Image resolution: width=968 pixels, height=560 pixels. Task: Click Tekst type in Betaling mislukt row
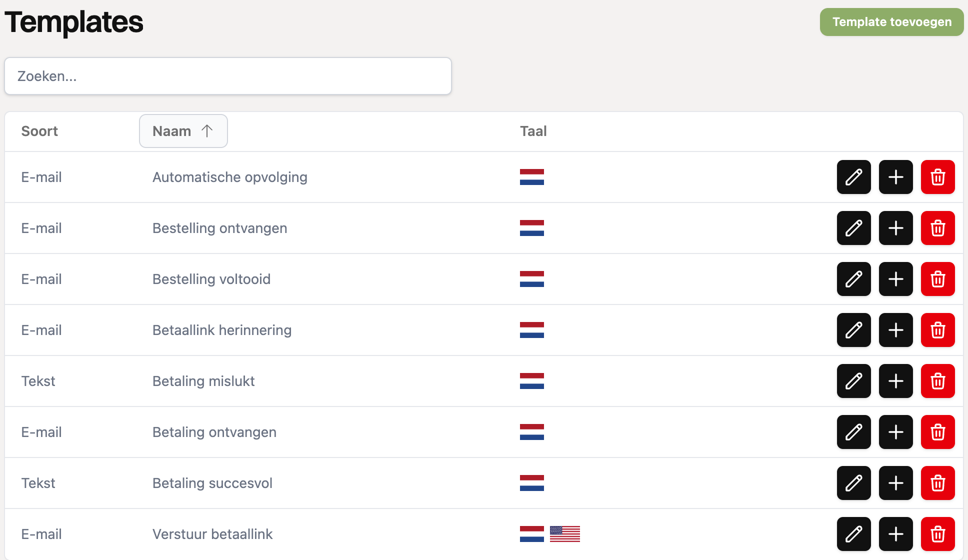(38, 381)
